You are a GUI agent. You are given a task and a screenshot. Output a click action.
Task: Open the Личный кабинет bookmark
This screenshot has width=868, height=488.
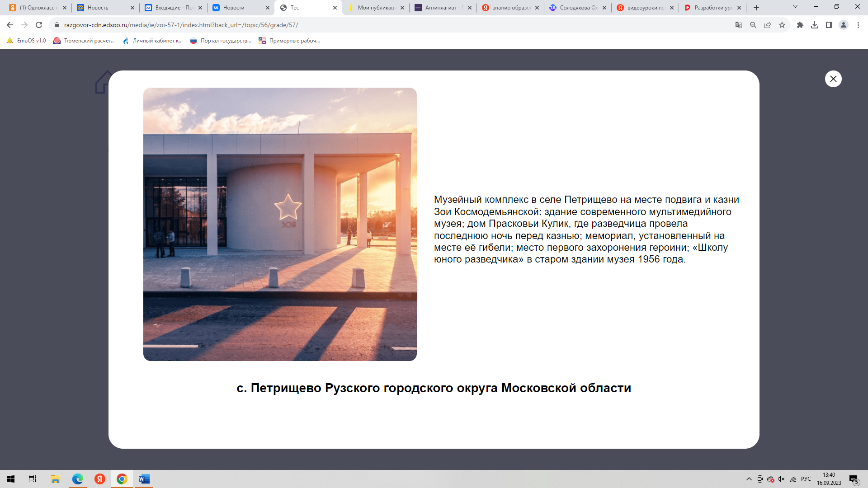153,41
